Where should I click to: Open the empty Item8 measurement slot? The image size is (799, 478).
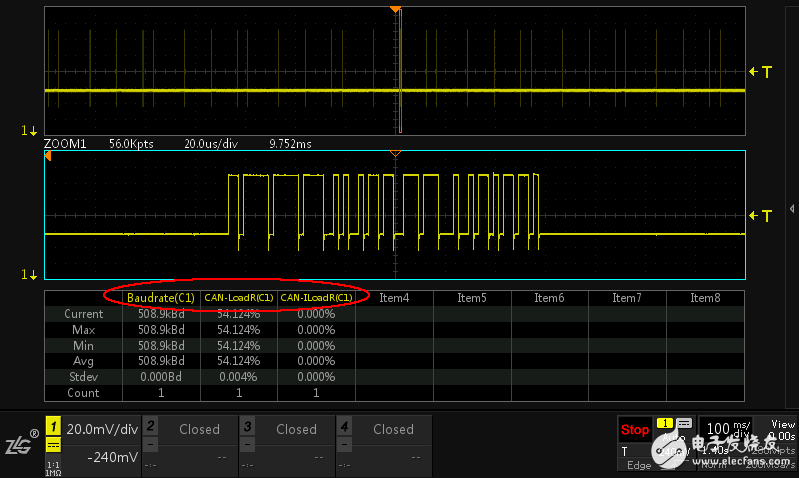point(705,298)
